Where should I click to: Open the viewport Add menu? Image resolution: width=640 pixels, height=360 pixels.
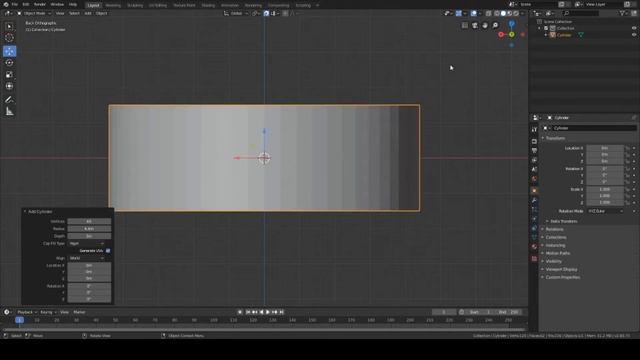[88, 13]
